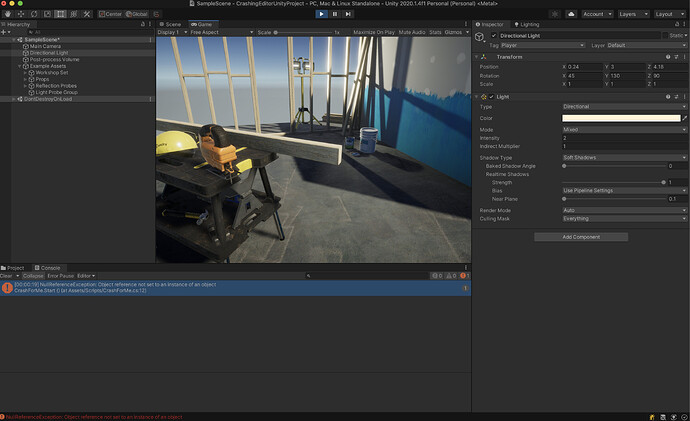Step forward one frame
This screenshot has height=421, width=690.
[x=348, y=14]
